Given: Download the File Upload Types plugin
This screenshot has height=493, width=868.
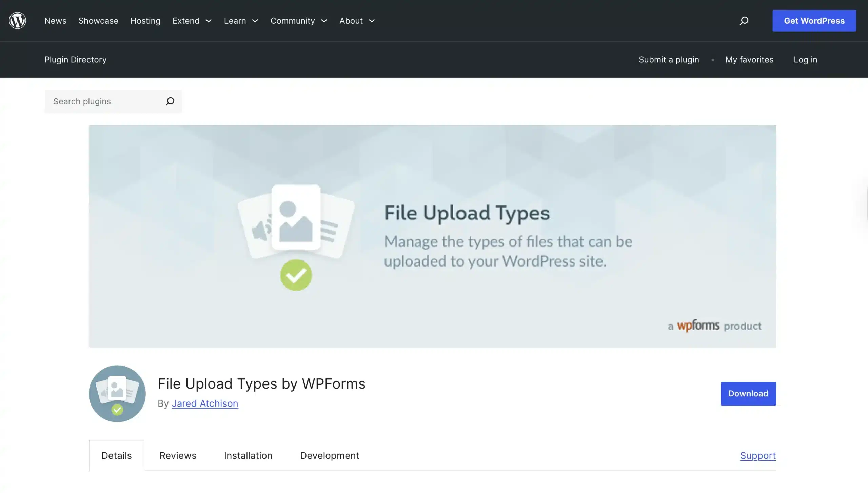Looking at the screenshot, I should point(748,393).
